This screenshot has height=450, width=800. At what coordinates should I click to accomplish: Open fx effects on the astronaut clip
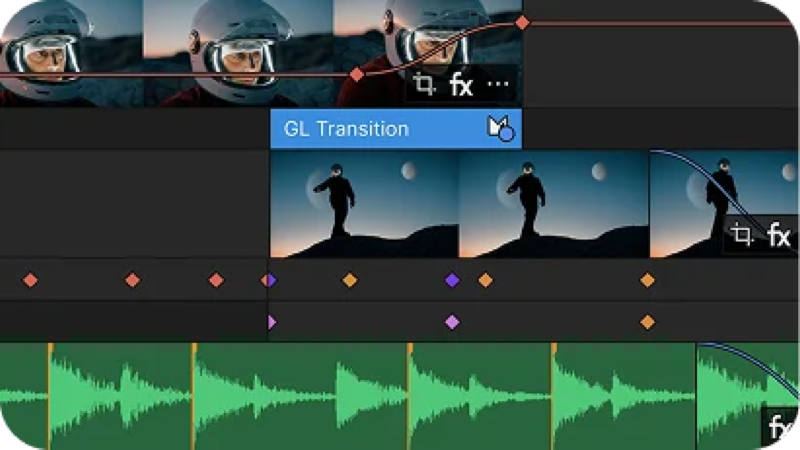pyautogui.click(x=461, y=85)
